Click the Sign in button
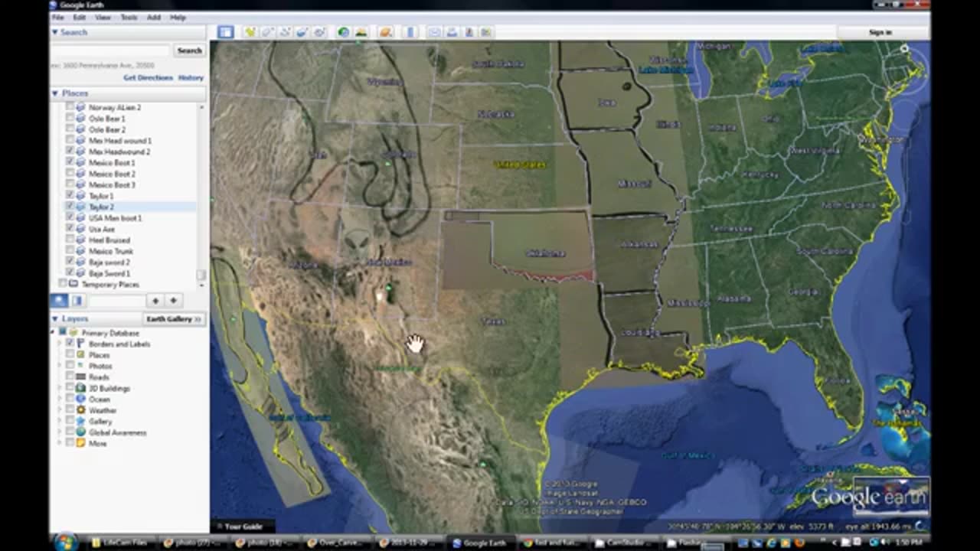 point(880,32)
